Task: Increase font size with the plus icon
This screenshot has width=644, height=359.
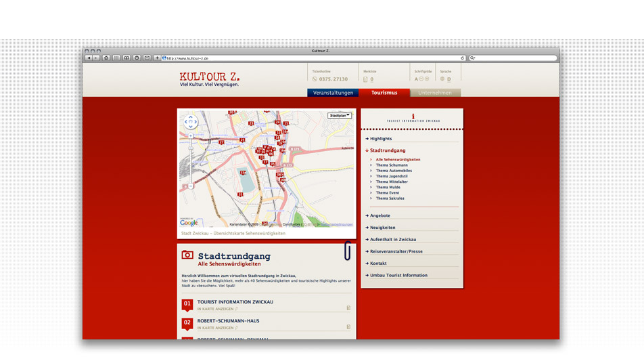Action: 427,79
